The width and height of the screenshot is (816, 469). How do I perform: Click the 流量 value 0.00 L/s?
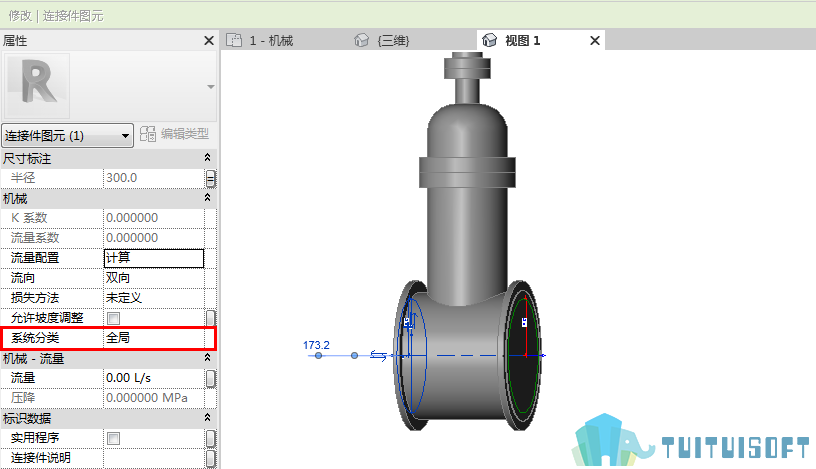[154, 378]
